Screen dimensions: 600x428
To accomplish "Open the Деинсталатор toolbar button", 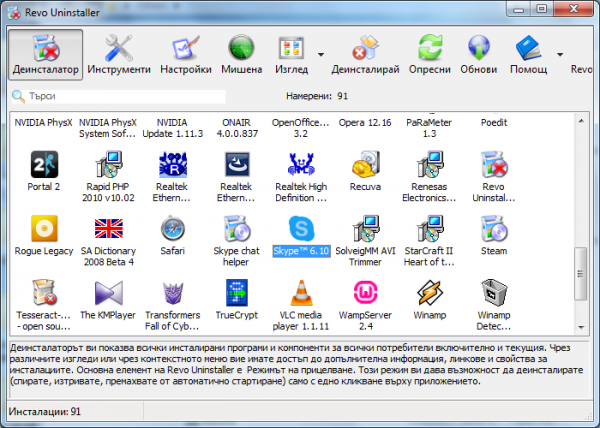I will click(46, 55).
